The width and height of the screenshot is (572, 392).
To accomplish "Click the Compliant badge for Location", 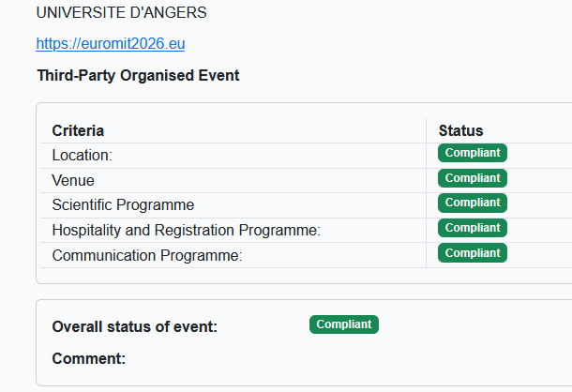I will [473, 153].
